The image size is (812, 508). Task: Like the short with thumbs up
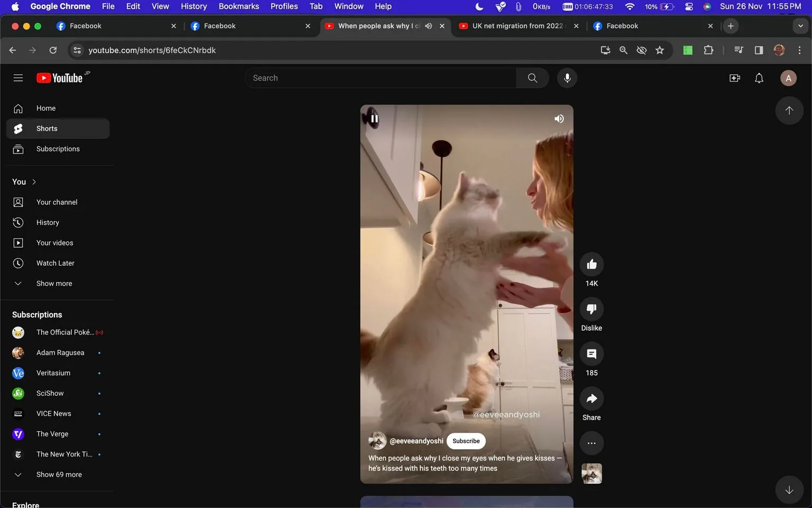click(591, 264)
